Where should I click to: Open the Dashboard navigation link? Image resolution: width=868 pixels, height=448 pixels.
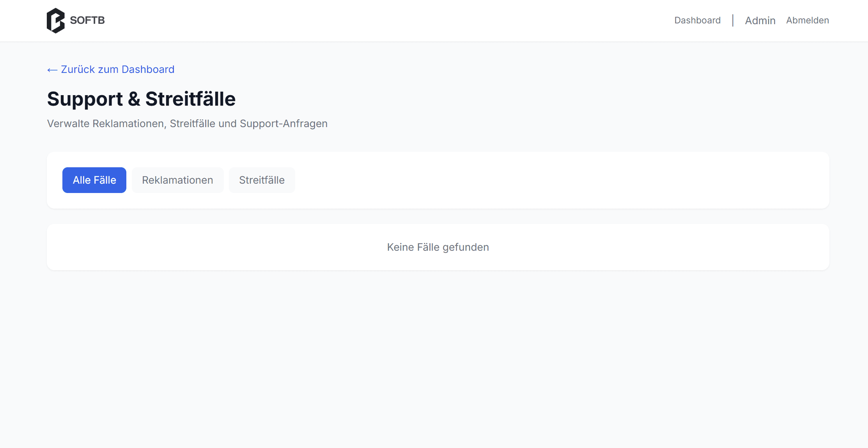click(697, 20)
